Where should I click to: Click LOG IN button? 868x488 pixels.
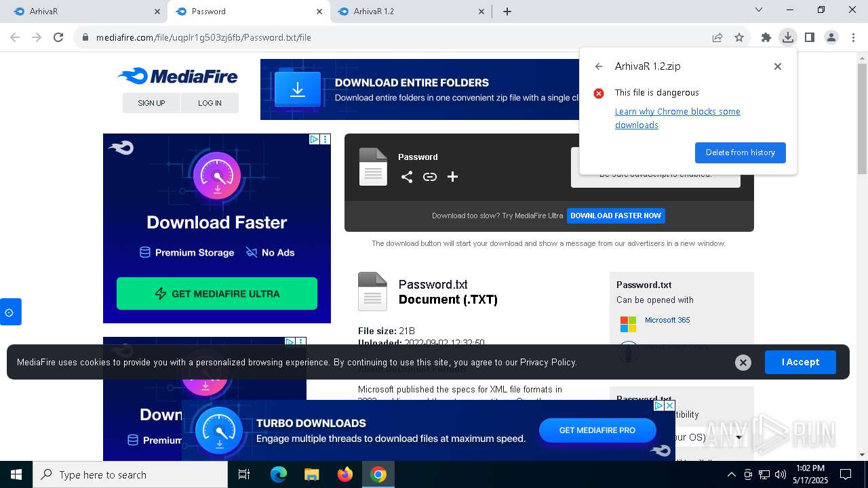point(210,103)
